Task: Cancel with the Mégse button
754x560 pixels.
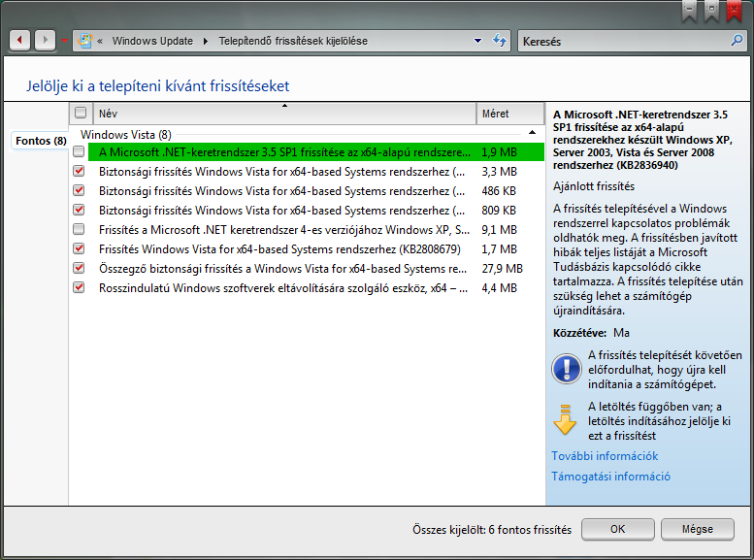Action: pos(698,529)
